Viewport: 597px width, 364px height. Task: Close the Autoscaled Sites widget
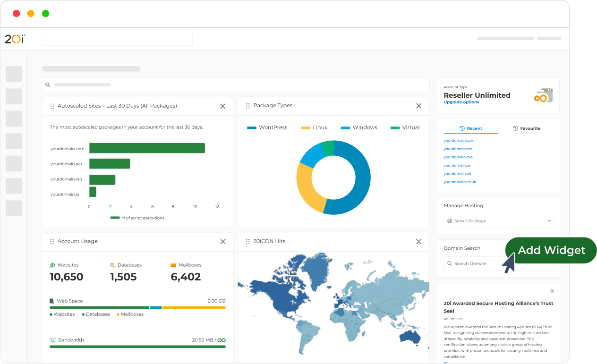[222, 106]
